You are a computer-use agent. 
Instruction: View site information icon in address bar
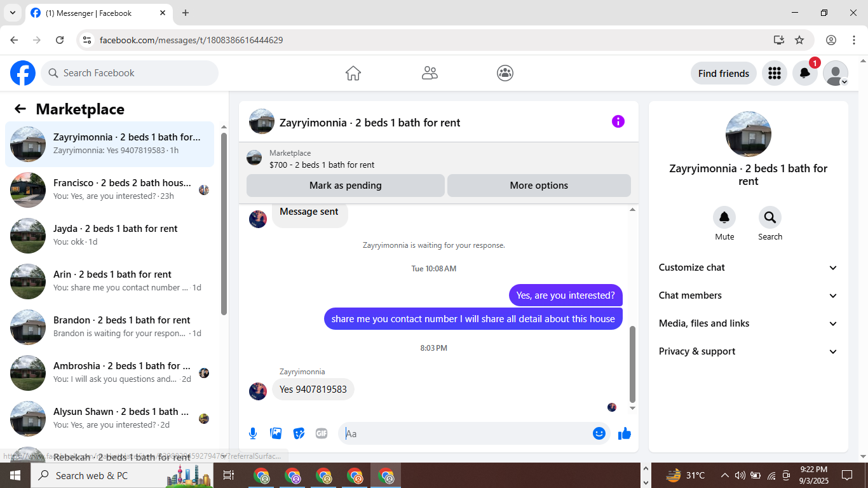88,40
